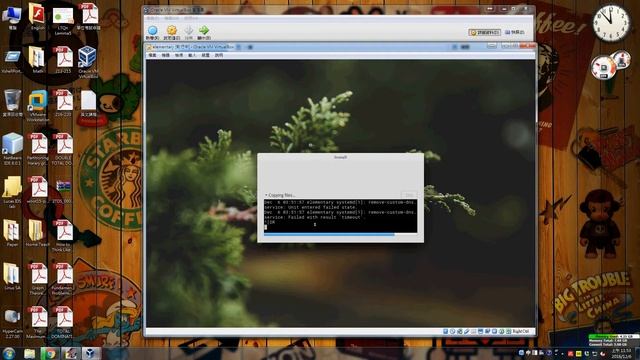Launch VMware Workstation desktop shortcut
Image resolution: width=640 pixels, height=360 pixels.
(38, 105)
